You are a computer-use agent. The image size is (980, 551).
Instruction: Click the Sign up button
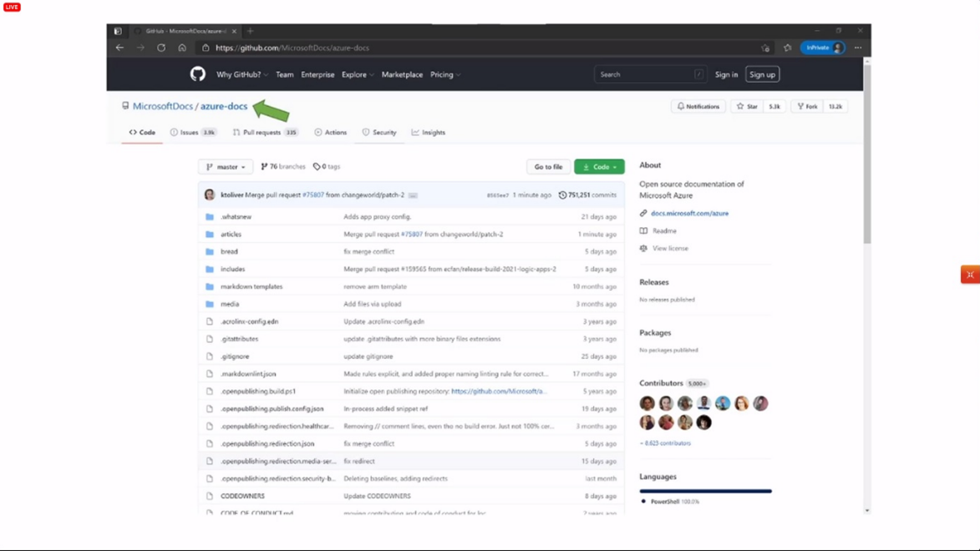point(762,74)
